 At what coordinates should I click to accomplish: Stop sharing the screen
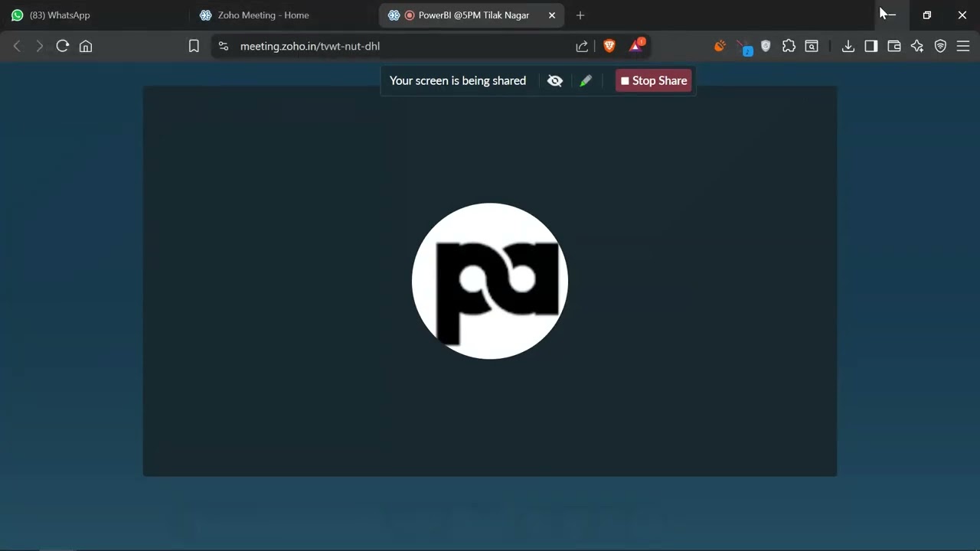click(654, 80)
